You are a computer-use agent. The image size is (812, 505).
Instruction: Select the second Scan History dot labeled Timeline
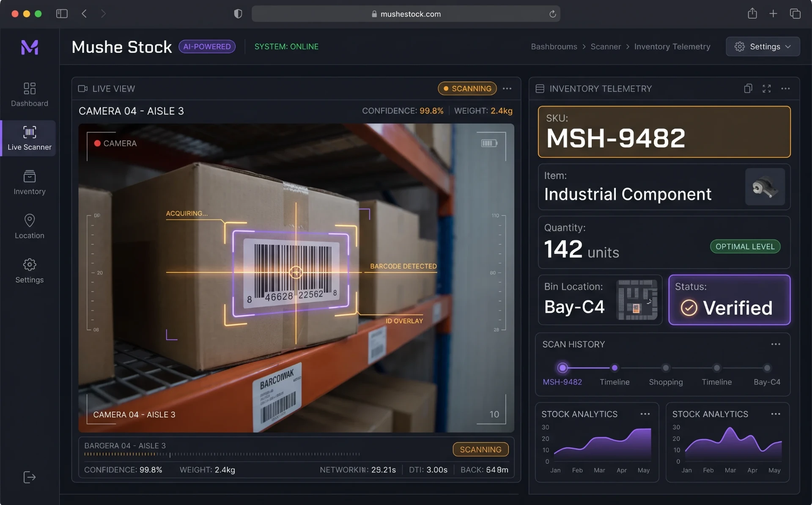coord(614,368)
